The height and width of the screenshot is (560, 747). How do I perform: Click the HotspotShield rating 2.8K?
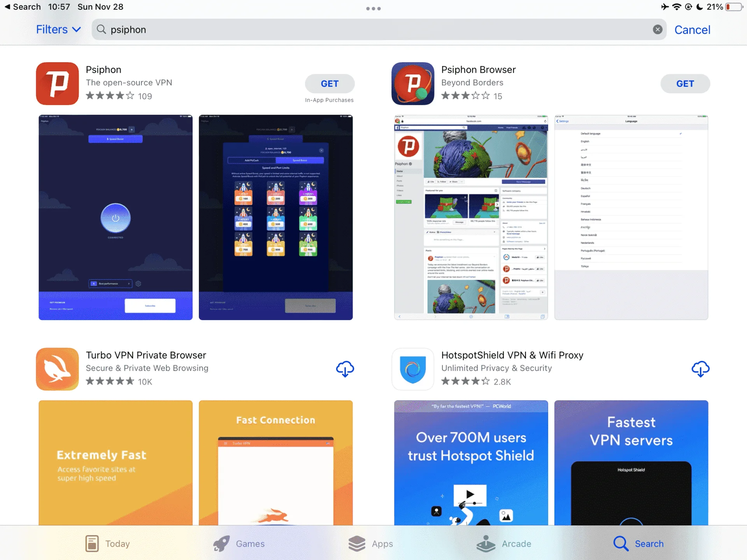[476, 381]
